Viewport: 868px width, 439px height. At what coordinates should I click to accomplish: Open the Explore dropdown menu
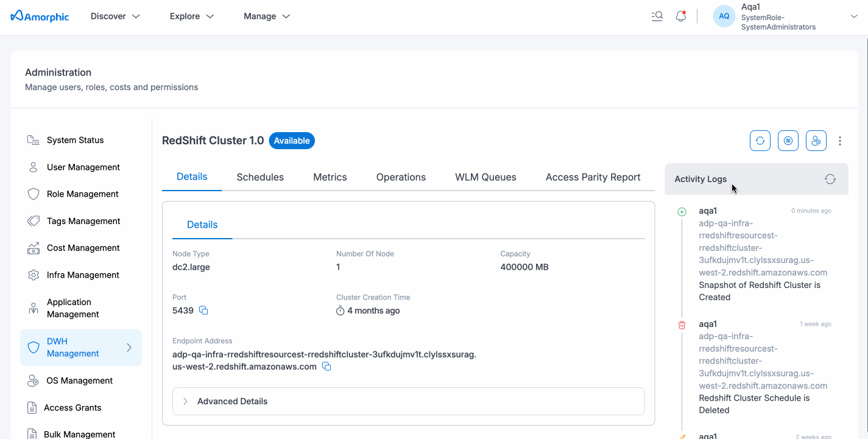pos(192,16)
